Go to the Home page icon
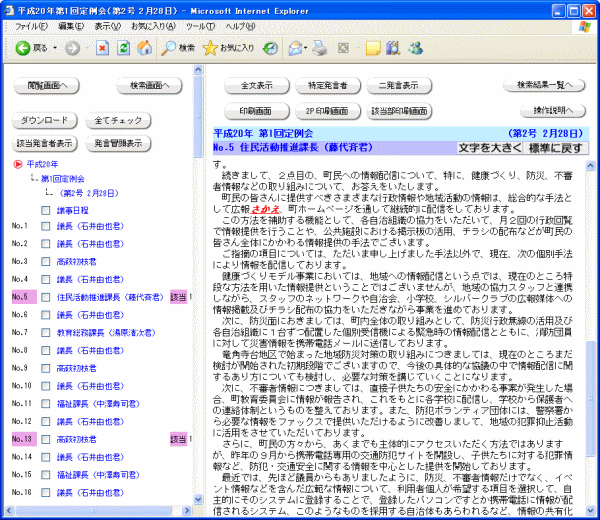The image size is (600, 520). coord(145,48)
